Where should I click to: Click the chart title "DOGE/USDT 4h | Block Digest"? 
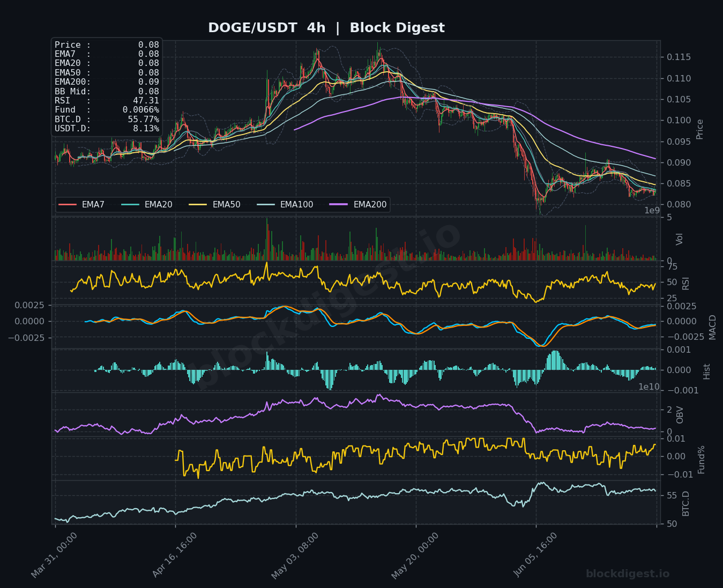pos(326,28)
